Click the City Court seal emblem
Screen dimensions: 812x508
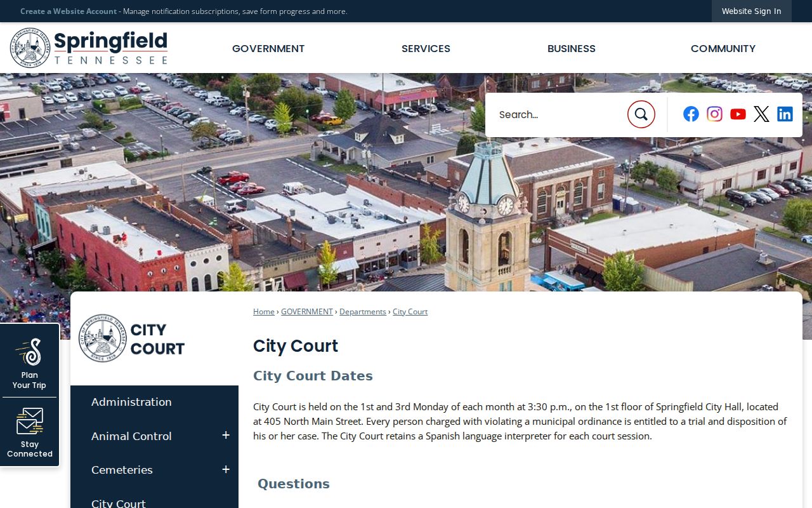point(103,338)
